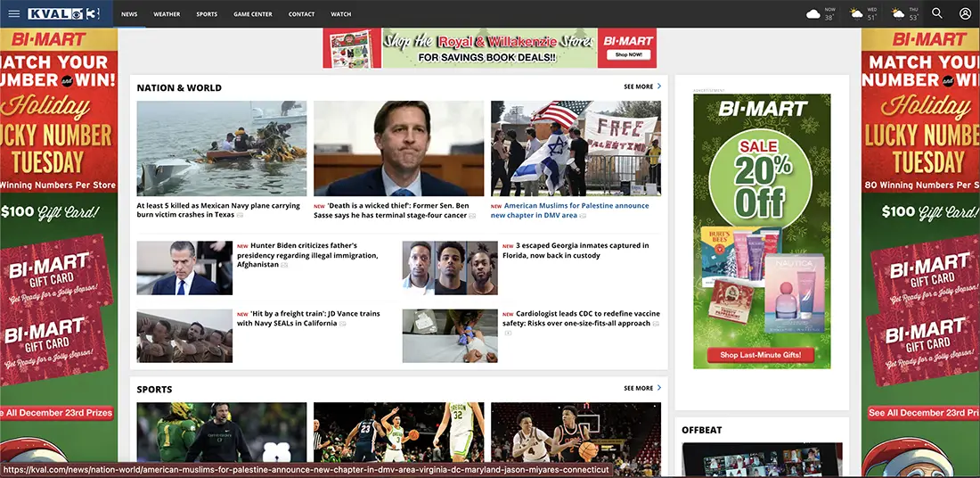Open the Game Center menu item

[x=252, y=13]
